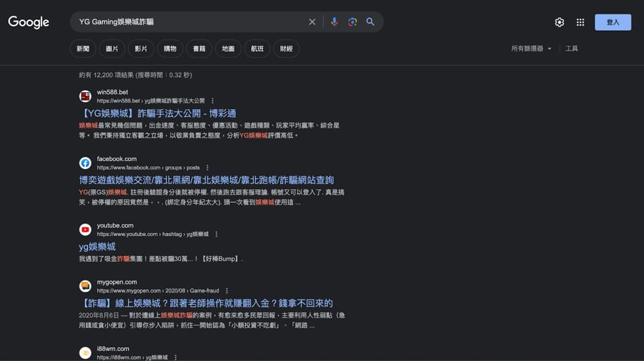Click the magnifier search icon
The width and height of the screenshot is (644, 361).
[371, 22]
